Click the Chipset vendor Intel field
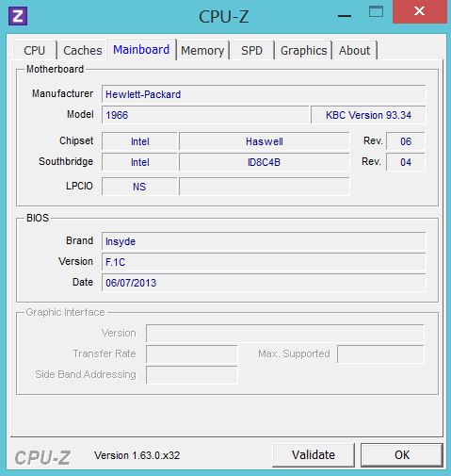The height and width of the screenshot is (476, 451). click(x=139, y=141)
